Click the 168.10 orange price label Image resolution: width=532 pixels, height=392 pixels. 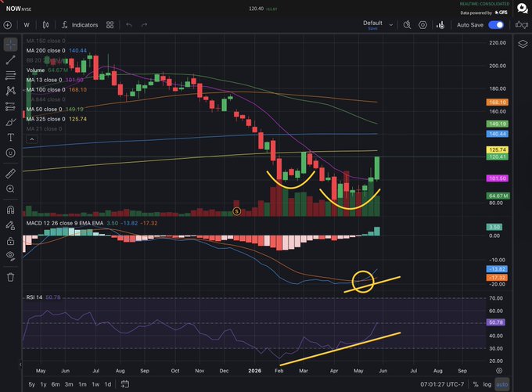[498, 102]
